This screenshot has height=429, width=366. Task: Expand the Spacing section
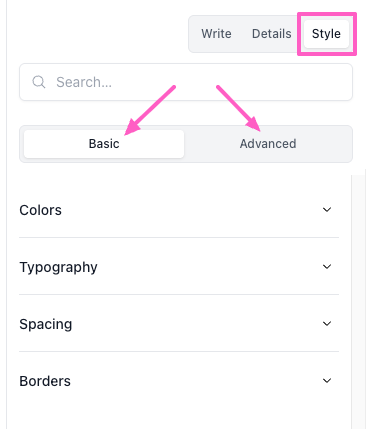(x=179, y=324)
